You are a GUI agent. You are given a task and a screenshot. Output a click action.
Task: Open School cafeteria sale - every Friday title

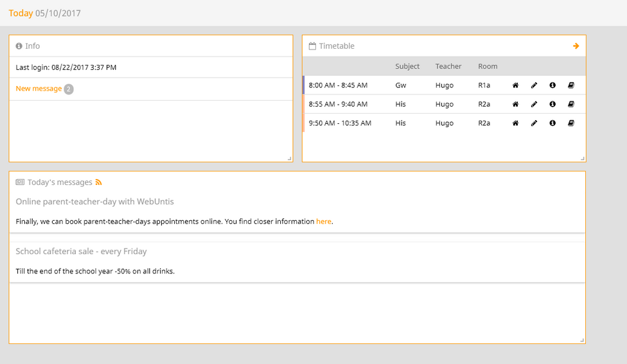coord(81,251)
